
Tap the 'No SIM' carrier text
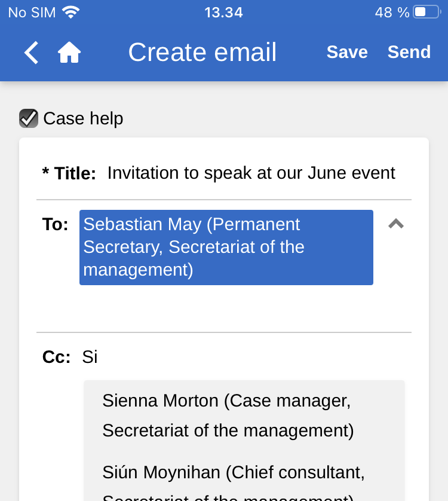pos(32,12)
